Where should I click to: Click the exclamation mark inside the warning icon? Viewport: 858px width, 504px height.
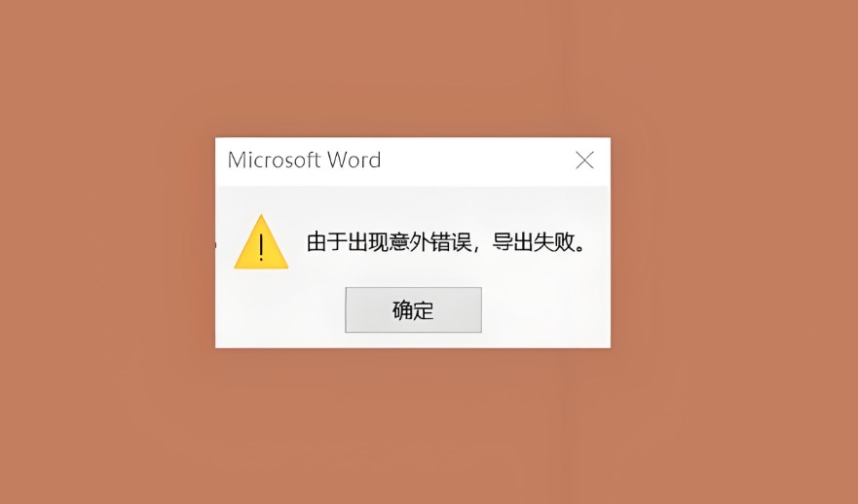click(261, 247)
